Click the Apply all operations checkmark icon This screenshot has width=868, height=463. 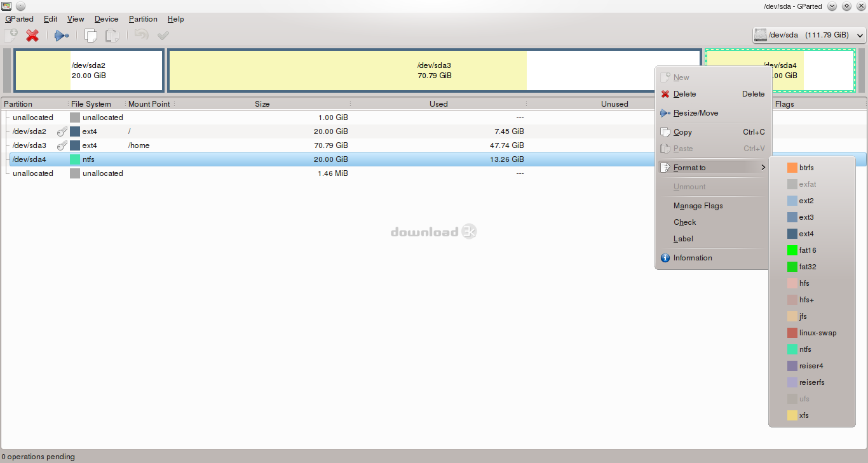click(x=163, y=36)
